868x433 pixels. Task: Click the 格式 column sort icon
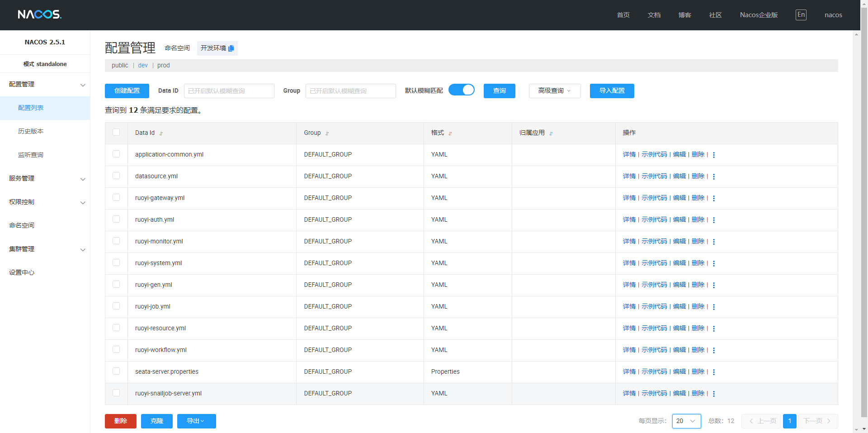[x=450, y=133]
